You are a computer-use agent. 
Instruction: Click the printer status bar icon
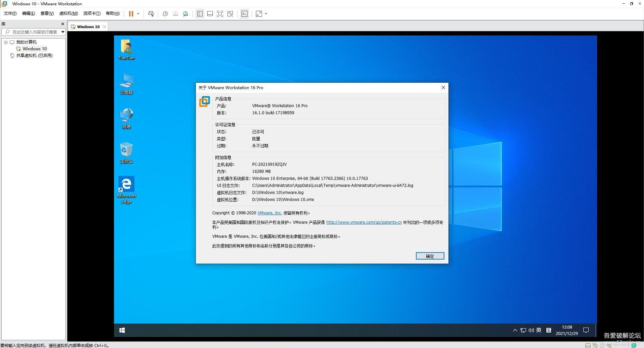pos(602,345)
